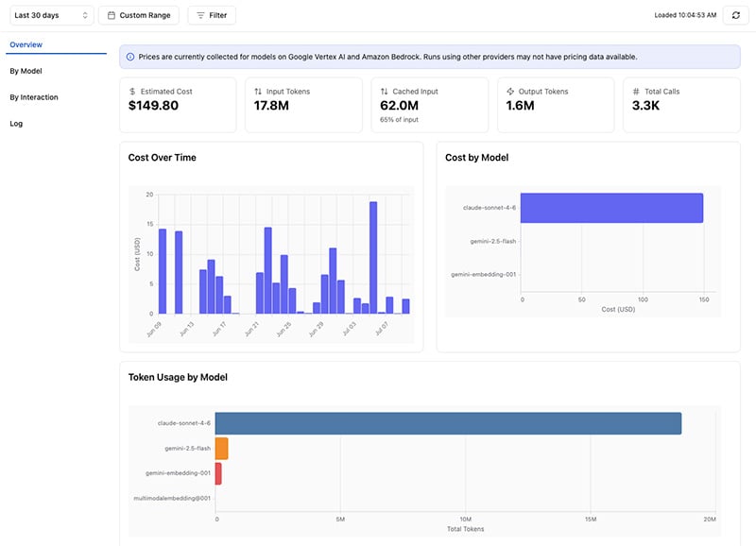Switch to the By Model tab
The height and width of the screenshot is (546, 756).
click(26, 71)
